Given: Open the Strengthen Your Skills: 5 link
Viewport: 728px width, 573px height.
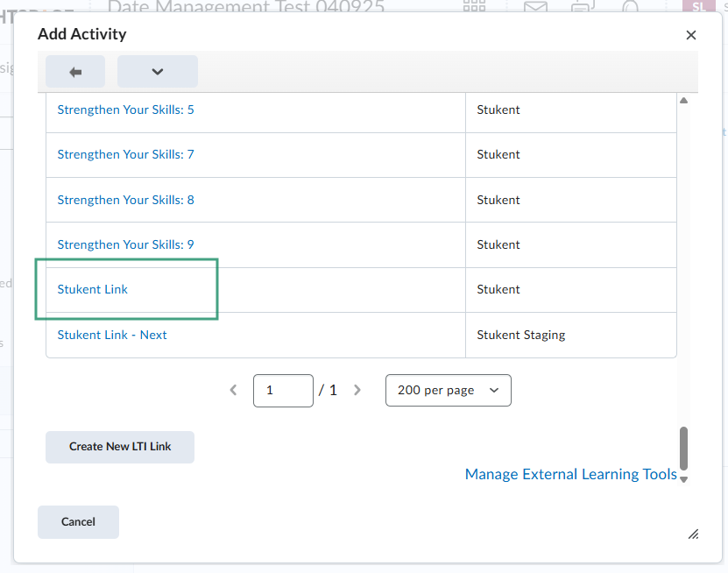Looking at the screenshot, I should pyautogui.click(x=125, y=110).
